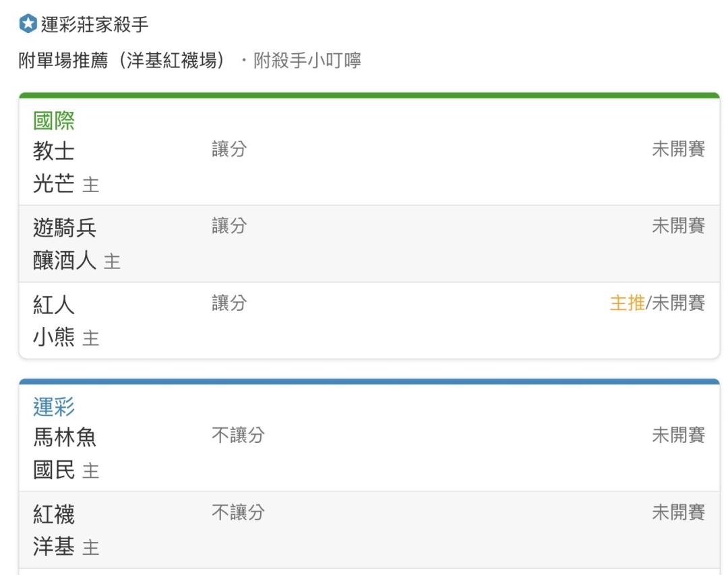Click 讓分 in the 教士 光芒 row
This screenshot has width=728, height=575.
pyautogui.click(x=229, y=149)
